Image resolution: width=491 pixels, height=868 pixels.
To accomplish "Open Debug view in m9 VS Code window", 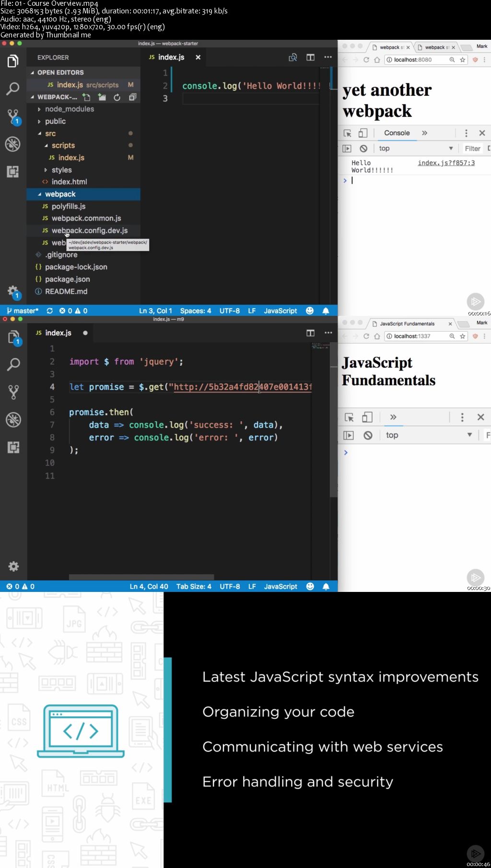I will click(x=13, y=420).
